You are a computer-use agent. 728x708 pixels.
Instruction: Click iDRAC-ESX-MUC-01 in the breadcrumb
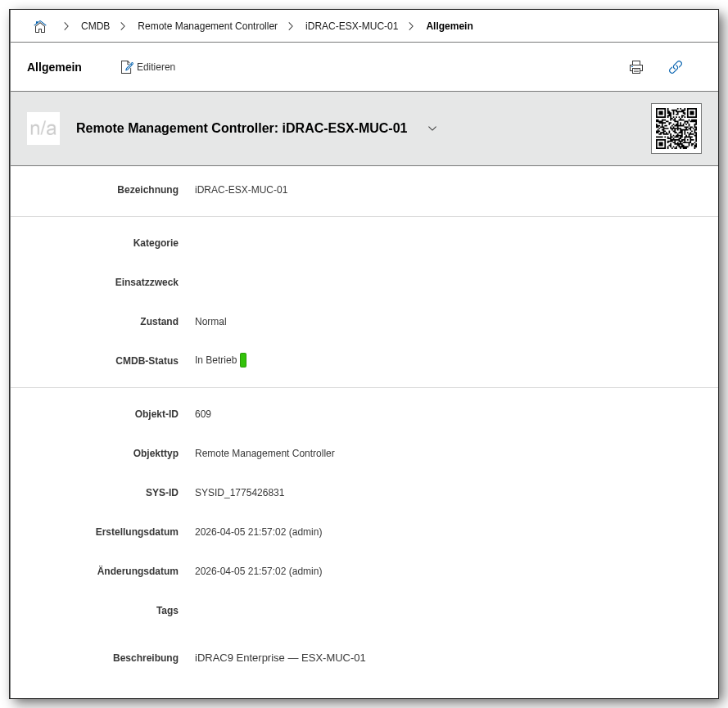point(351,25)
